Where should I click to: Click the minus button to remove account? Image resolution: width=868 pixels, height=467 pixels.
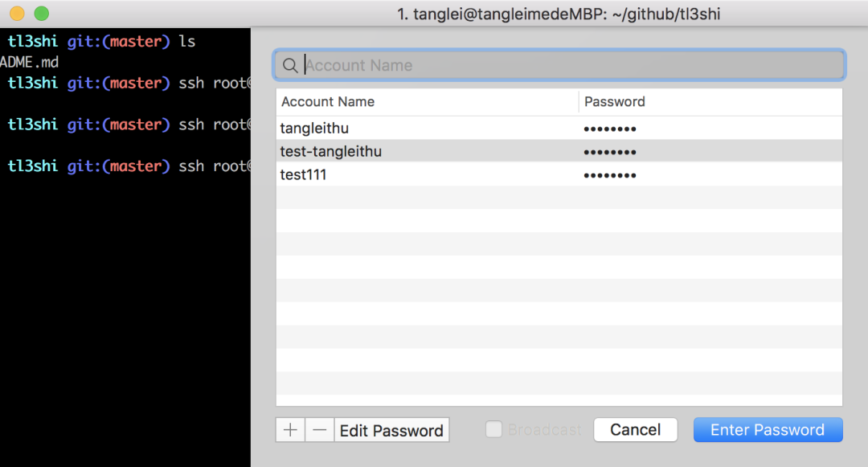coord(319,430)
